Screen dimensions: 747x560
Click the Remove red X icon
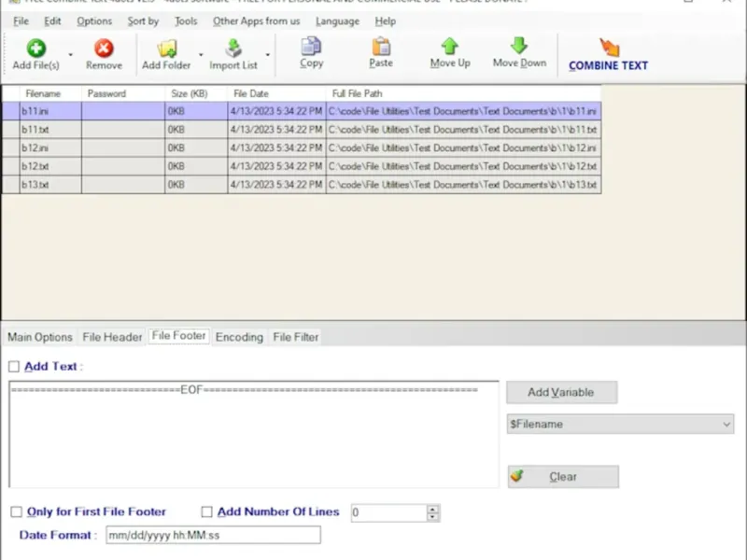[x=104, y=49]
